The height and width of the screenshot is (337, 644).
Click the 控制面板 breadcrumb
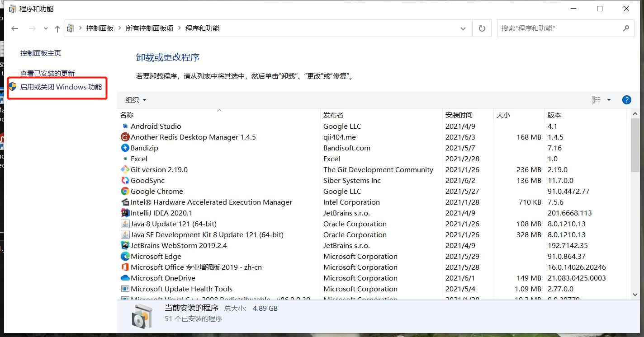click(x=100, y=28)
